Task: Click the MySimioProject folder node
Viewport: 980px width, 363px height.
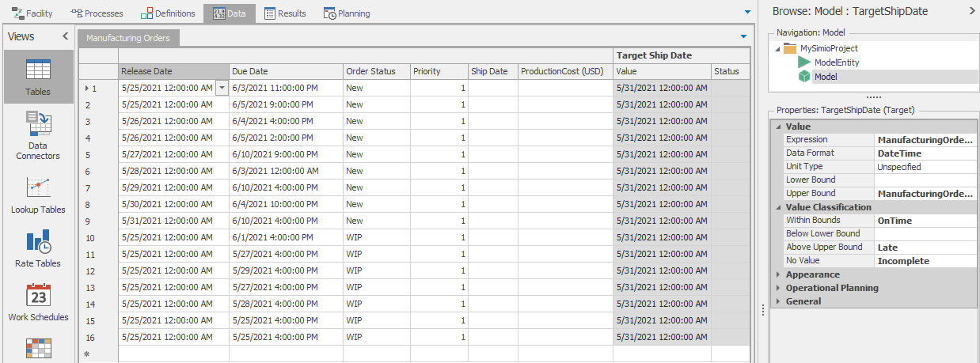Action: click(x=828, y=48)
